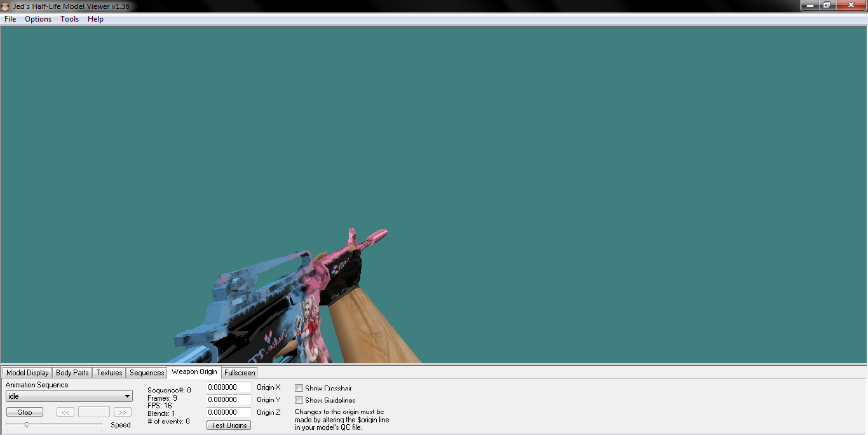Screen dimensions: 868x435
Task: Switch to the Textures tab
Action: (109, 373)
